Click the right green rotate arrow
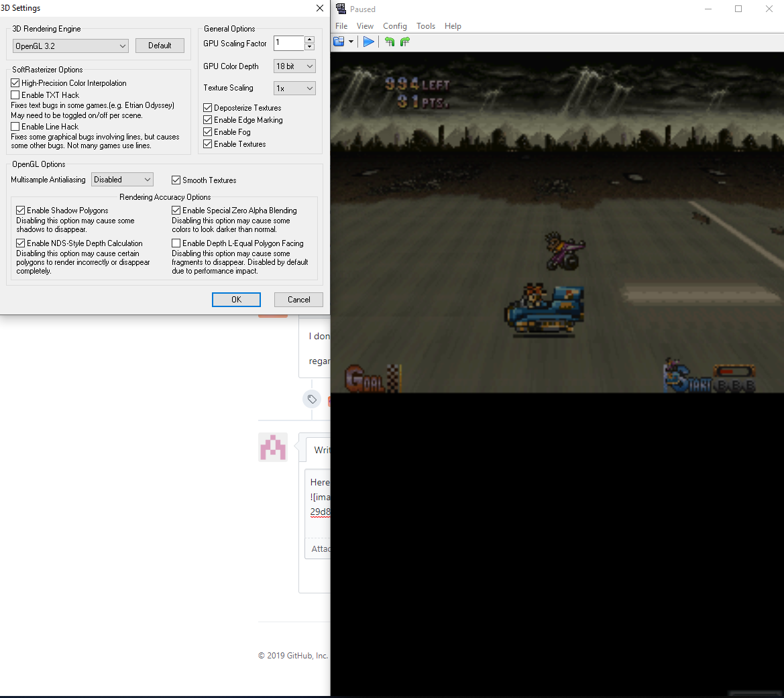This screenshot has width=784, height=698. [405, 41]
